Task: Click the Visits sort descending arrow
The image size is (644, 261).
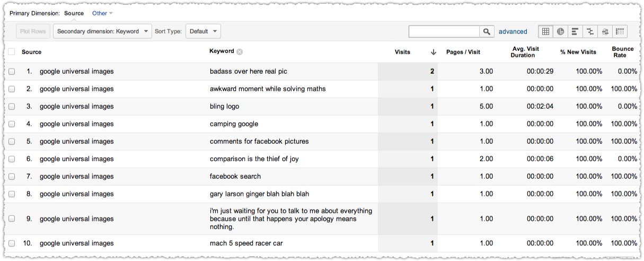Action: tap(433, 52)
